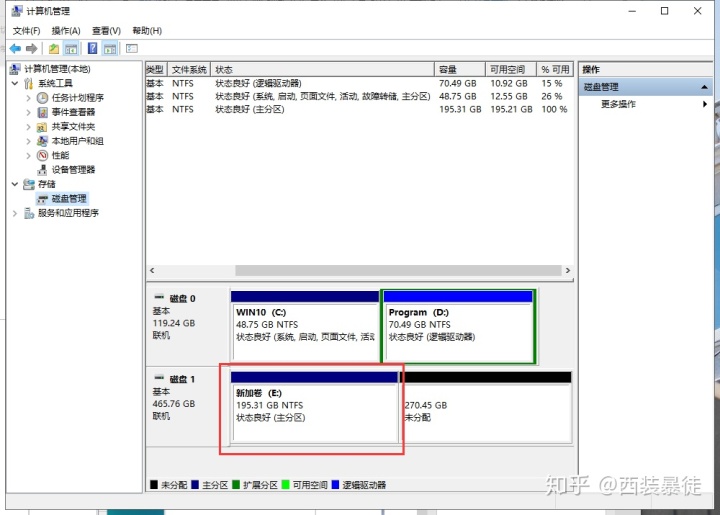The width and height of the screenshot is (720, 515).
Task: Show/hide console tree toolbar icon
Action: [70, 48]
